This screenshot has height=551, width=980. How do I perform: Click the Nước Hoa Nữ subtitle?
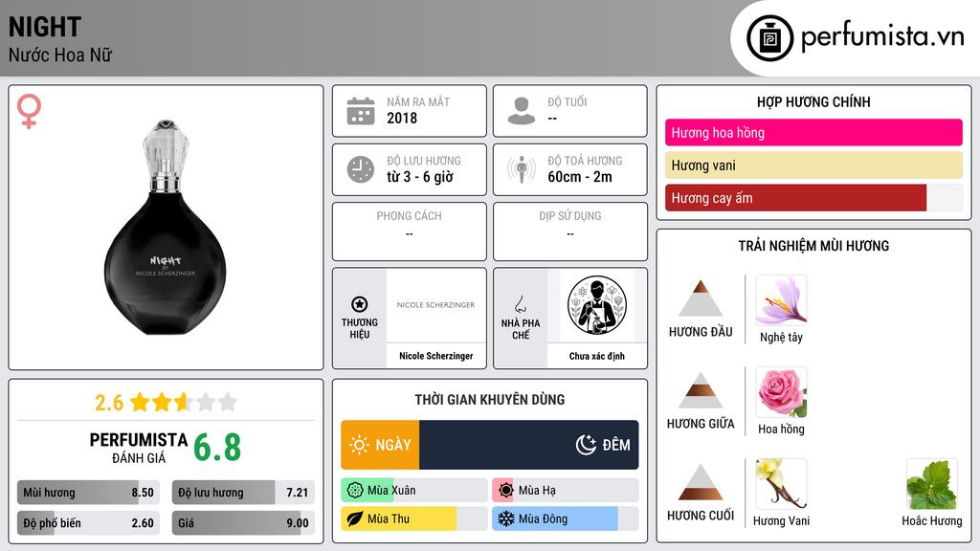(x=60, y=55)
